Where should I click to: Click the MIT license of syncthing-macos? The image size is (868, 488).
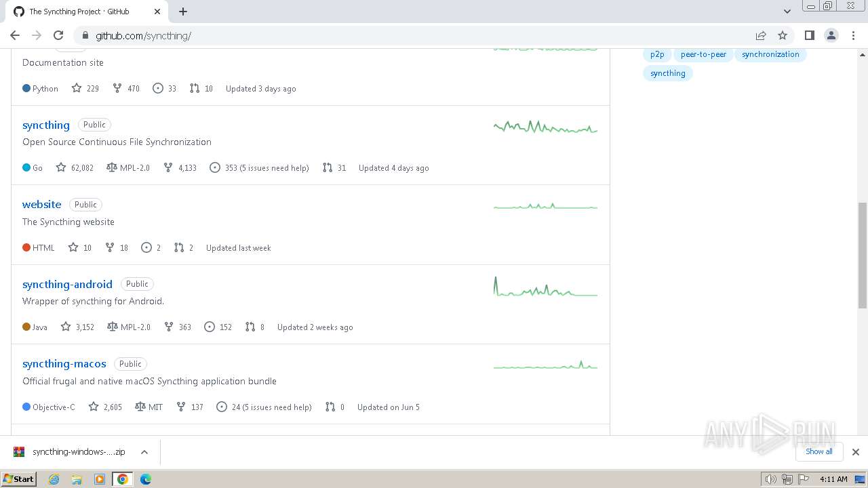coord(149,407)
